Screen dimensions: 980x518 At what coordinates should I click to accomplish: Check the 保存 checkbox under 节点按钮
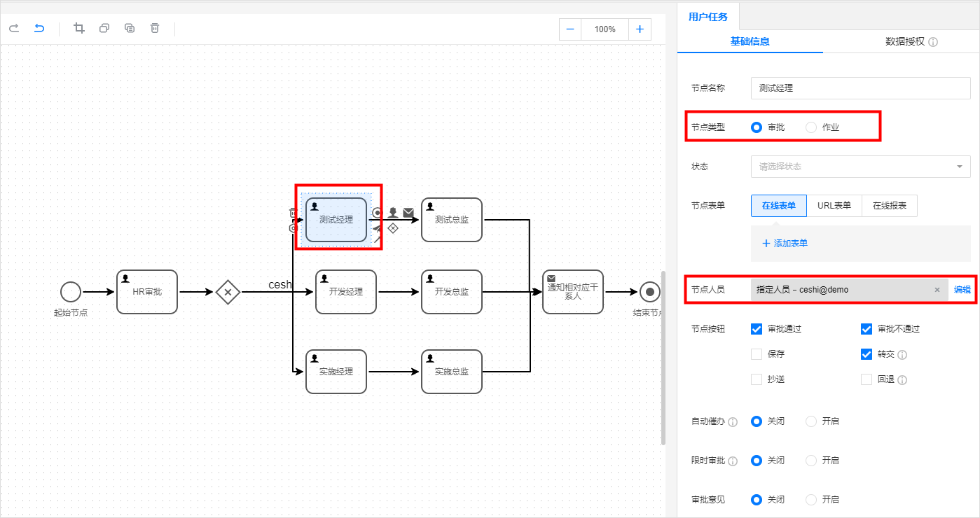click(756, 353)
